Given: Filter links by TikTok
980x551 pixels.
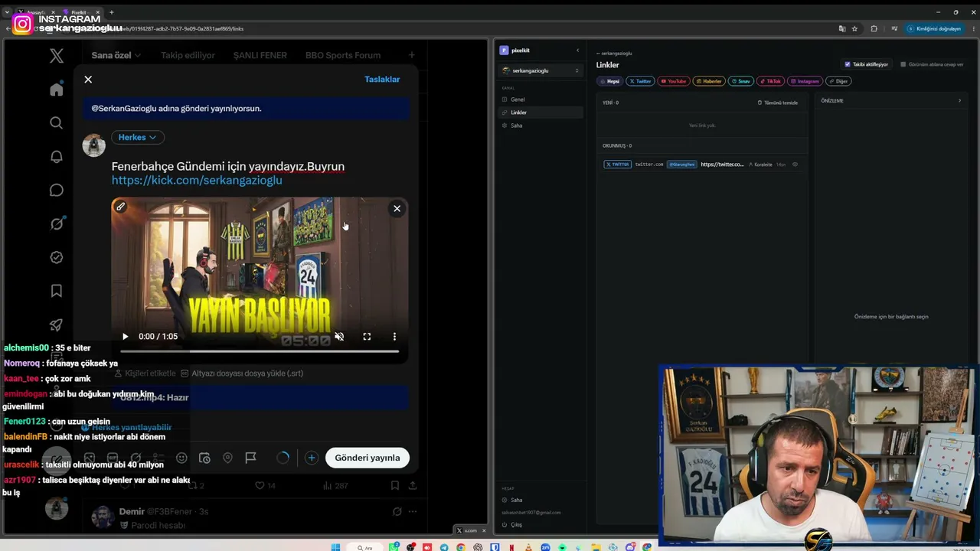Looking at the screenshot, I should pyautogui.click(x=771, y=81).
